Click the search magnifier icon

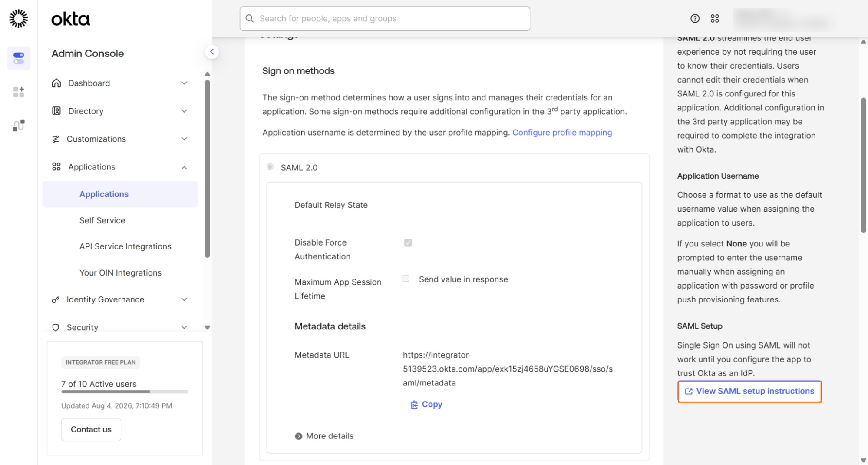[249, 18]
